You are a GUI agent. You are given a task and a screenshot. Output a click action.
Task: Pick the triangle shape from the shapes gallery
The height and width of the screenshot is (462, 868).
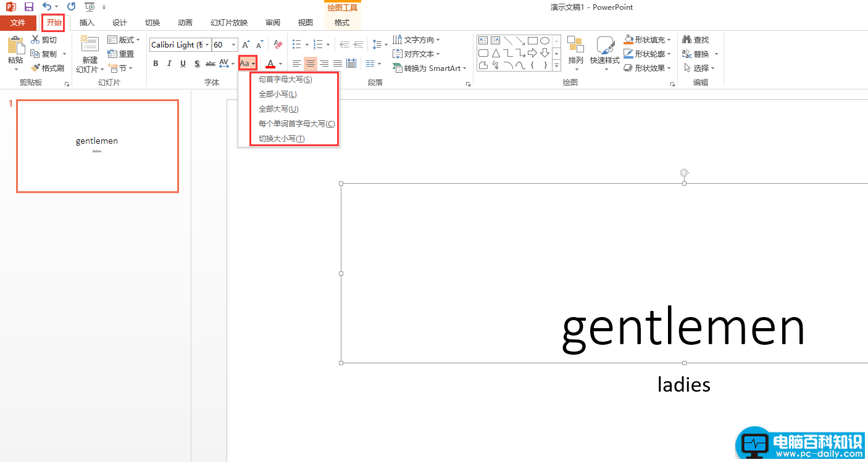(x=496, y=53)
